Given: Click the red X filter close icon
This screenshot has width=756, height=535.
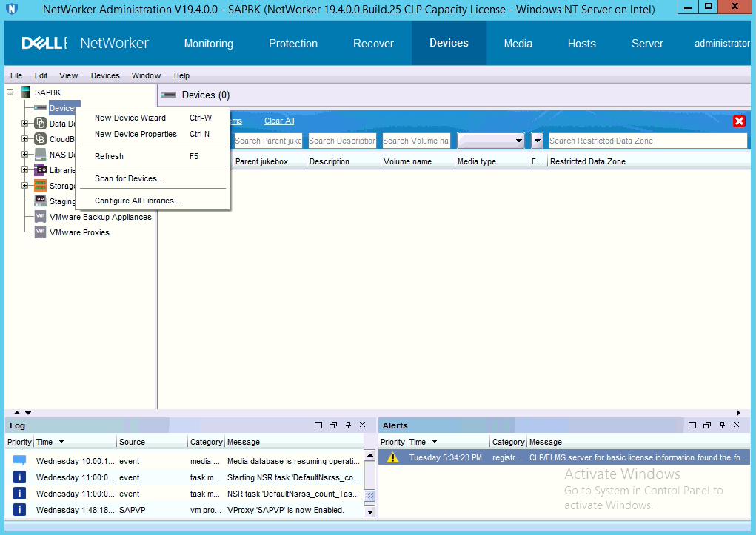Looking at the screenshot, I should [x=738, y=121].
